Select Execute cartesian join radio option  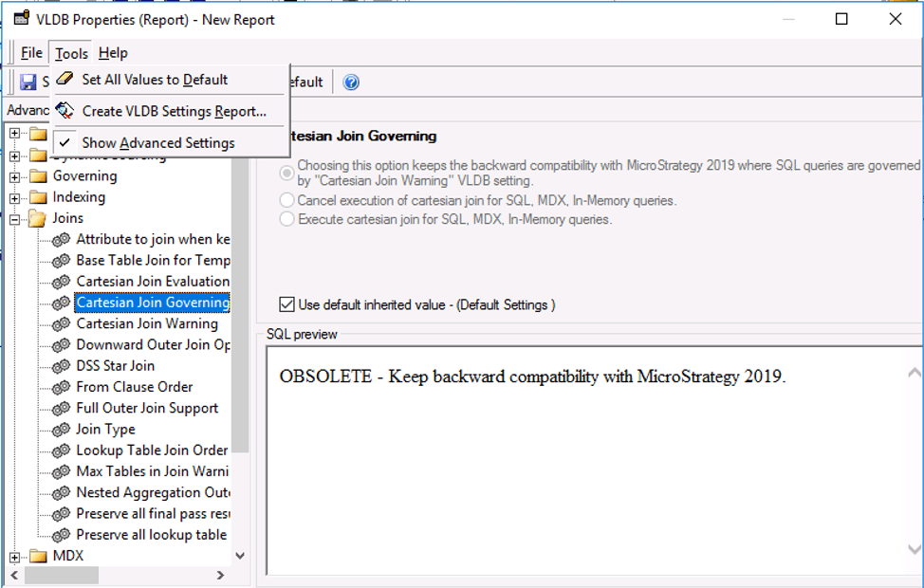tap(286, 219)
